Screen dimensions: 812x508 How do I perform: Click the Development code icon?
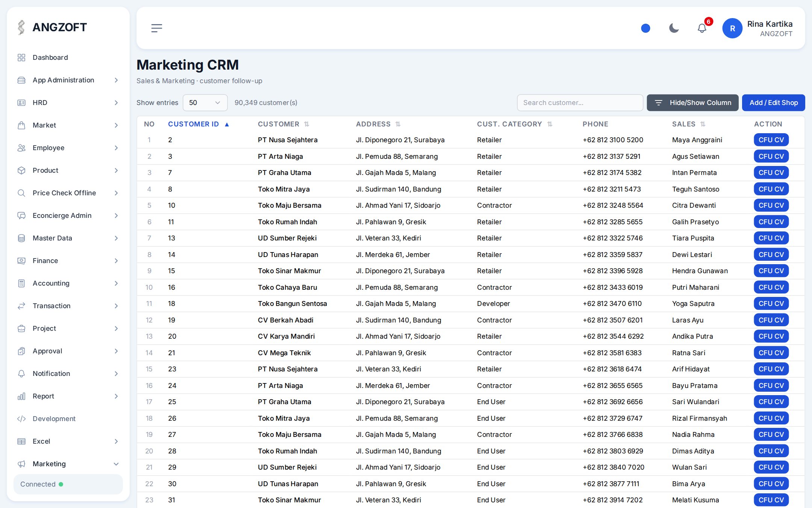coord(21,419)
